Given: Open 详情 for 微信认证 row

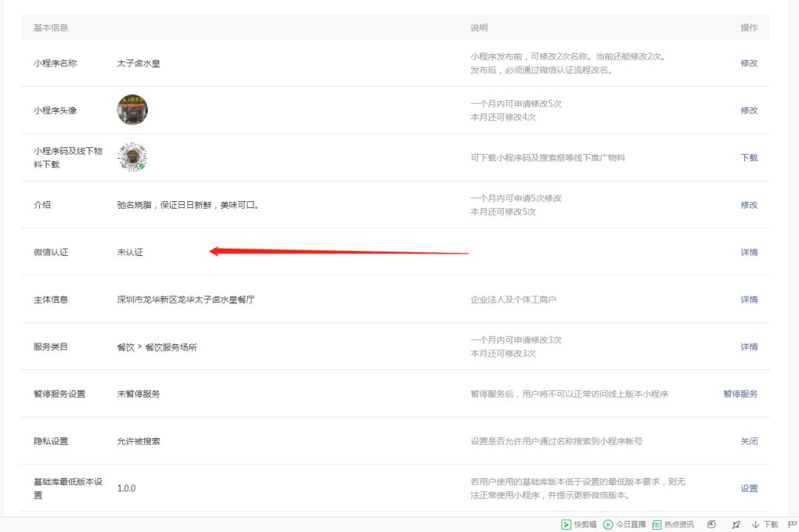Looking at the screenshot, I should [749, 252].
